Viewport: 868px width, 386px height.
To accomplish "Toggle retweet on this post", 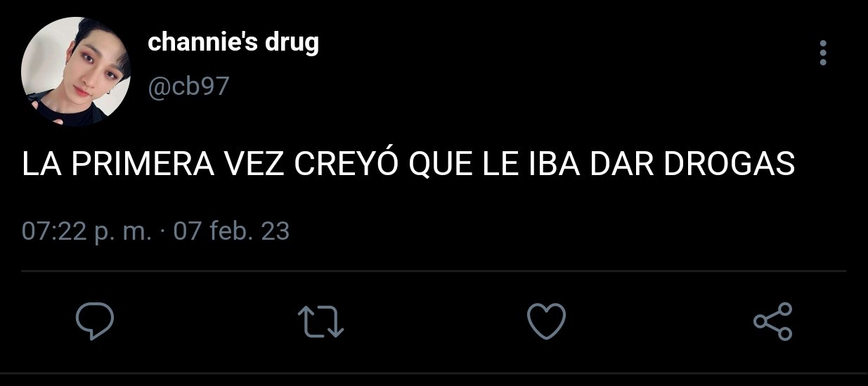I will click(321, 322).
